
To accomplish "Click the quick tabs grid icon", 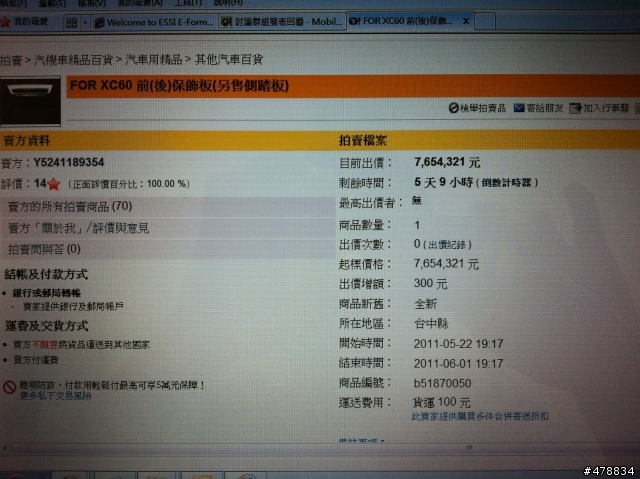I will (x=72, y=22).
